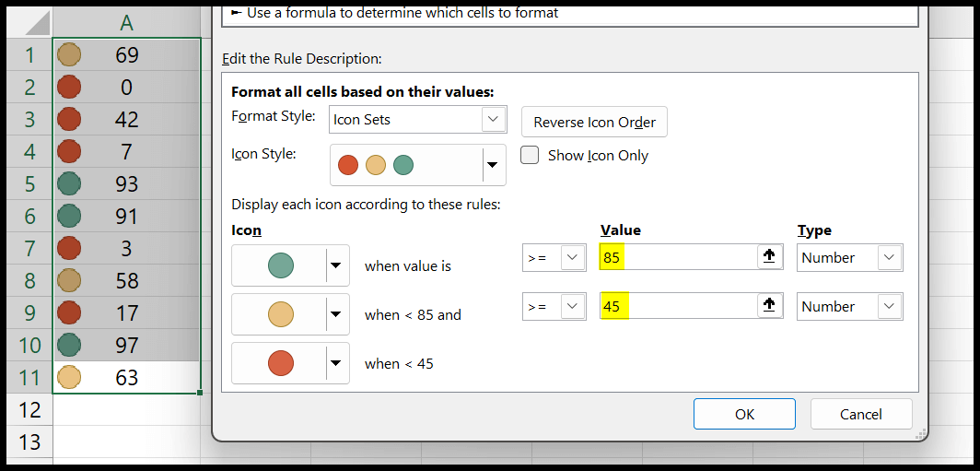Open Type dropdown for the 85 rule
980x471 pixels.
(x=890, y=258)
